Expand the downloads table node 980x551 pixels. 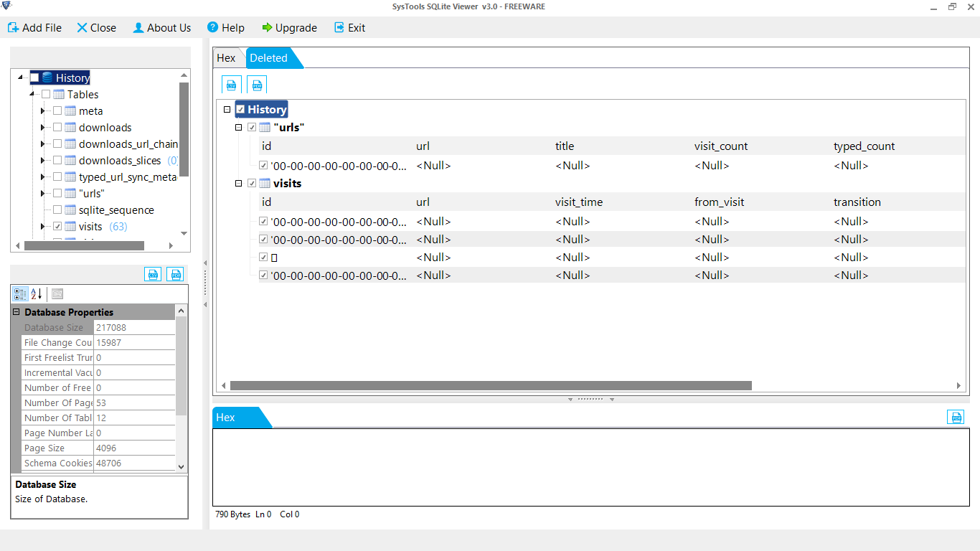pyautogui.click(x=43, y=127)
